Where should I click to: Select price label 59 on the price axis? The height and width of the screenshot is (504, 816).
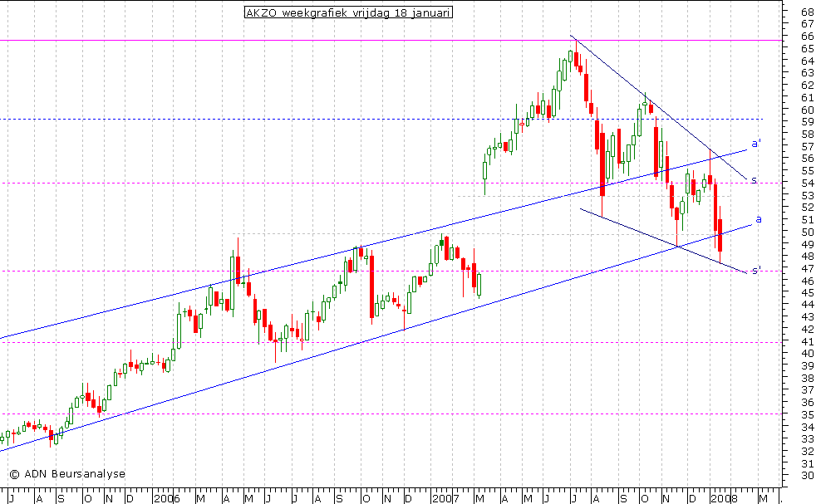coord(808,122)
